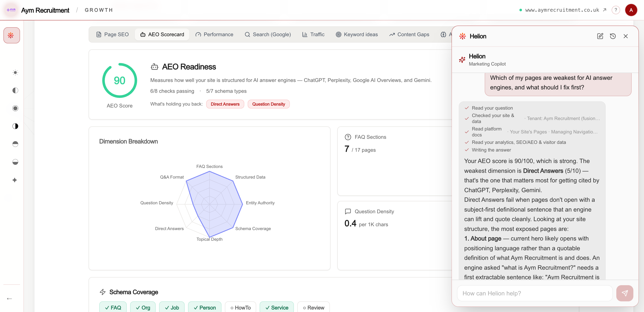Start a new Helion chat with compose icon

click(600, 36)
